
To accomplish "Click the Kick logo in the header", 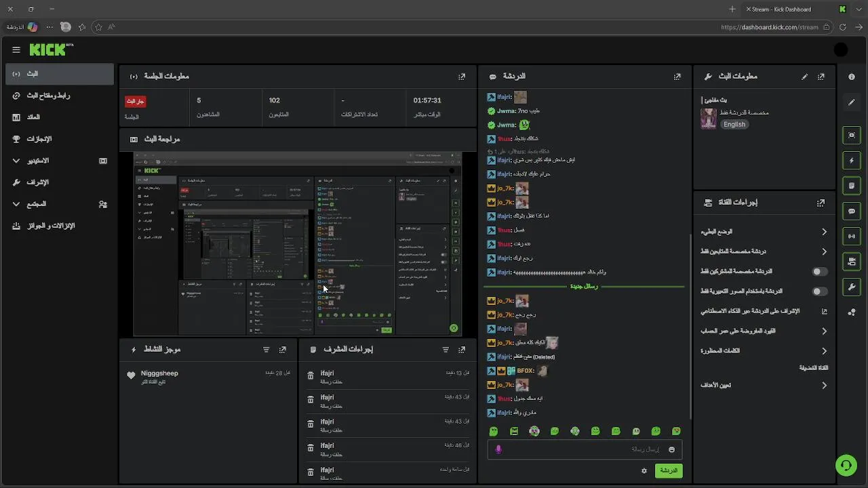I will click(x=51, y=49).
